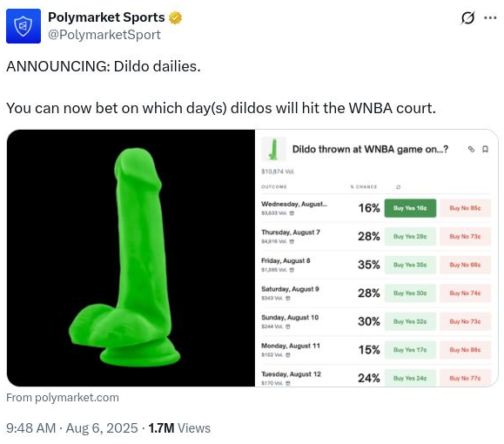Click Buy Yes 16¢ for Wednesday
Image resolution: width=504 pixels, height=444 pixels.
pos(410,208)
